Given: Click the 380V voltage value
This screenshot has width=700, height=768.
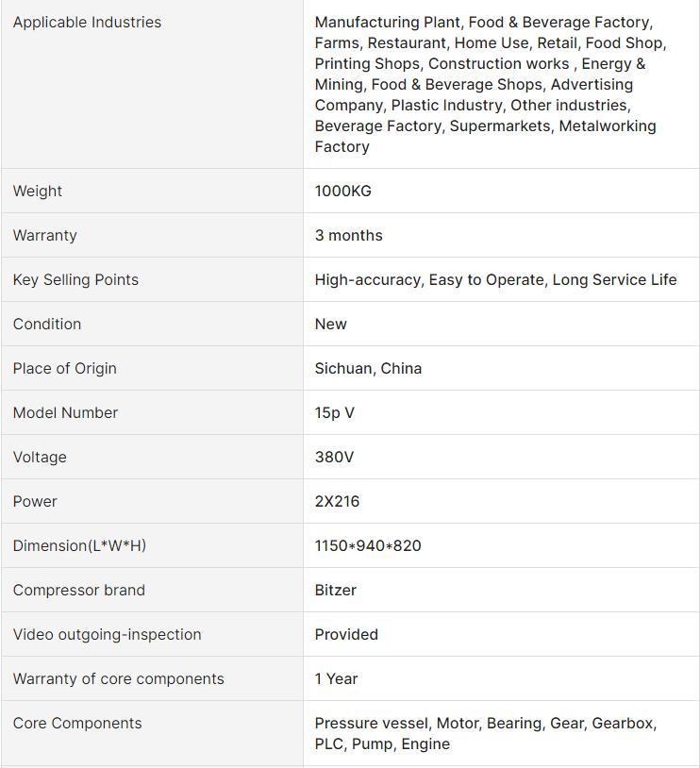Looking at the screenshot, I should pos(335,457).
